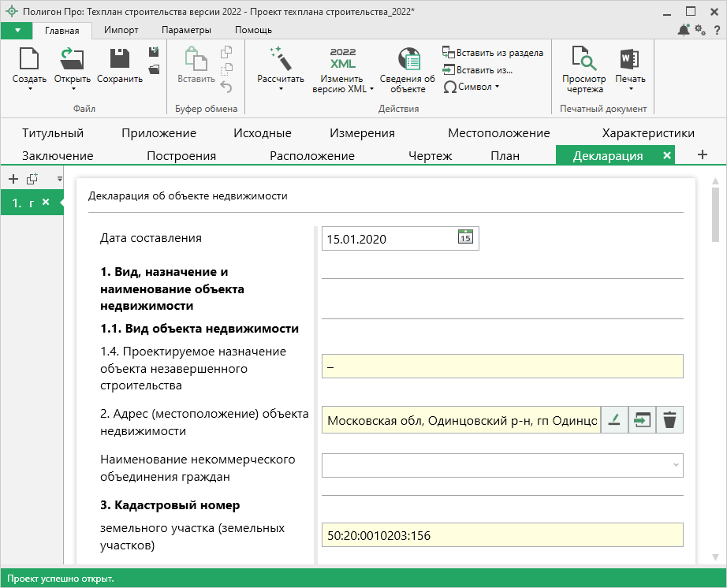This screenshot has height=588, width=727.
Task: Open Просмотр чертежа preview
Action: point(583,59)
